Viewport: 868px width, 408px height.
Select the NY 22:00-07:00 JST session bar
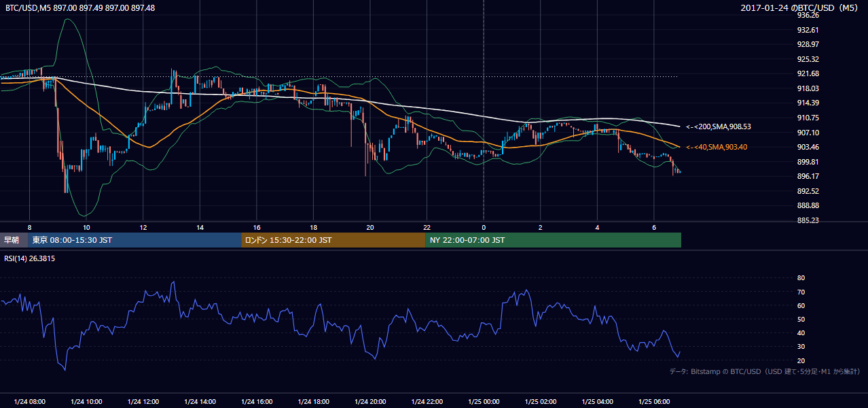554,240
